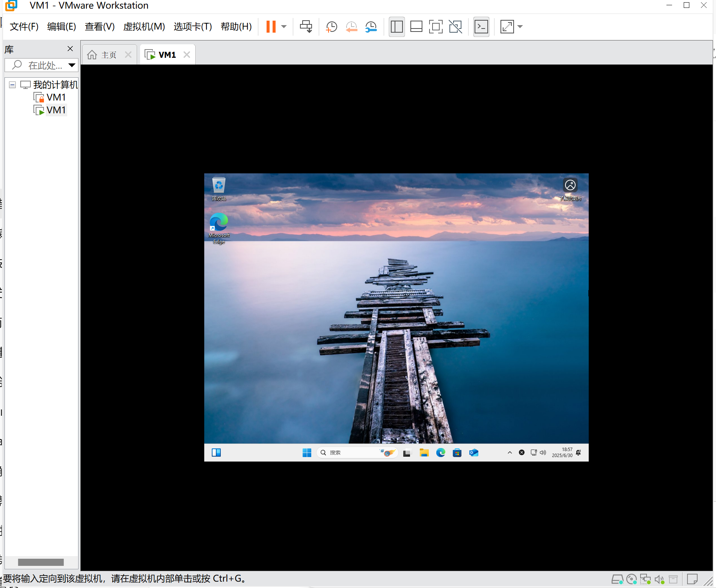This screenshot has width=716, height=588.
Task: Open the 虚拟机(M) menu
Action: (x=144, y=27)
